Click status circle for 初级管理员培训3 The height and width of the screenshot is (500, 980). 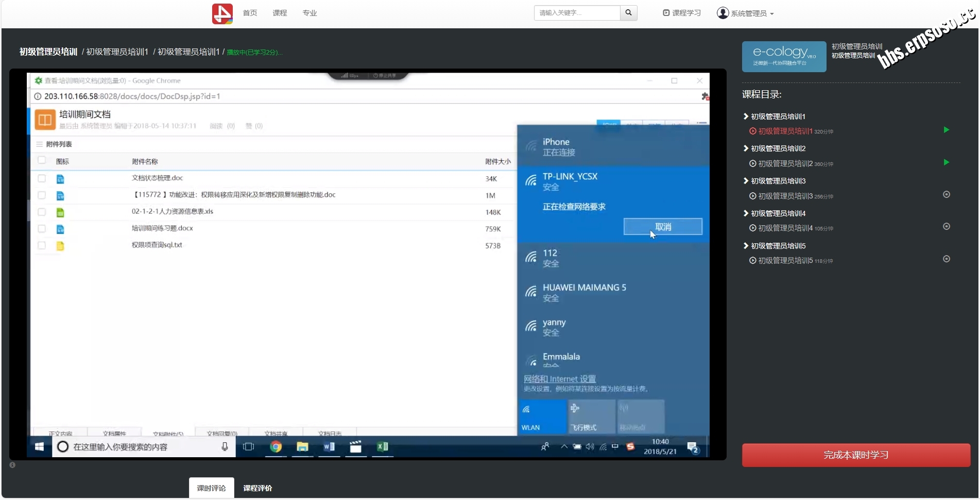946,194
